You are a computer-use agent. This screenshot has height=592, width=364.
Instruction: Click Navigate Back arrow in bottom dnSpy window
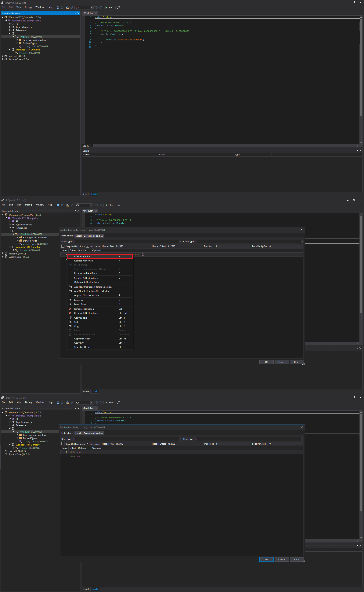[58, 402]
